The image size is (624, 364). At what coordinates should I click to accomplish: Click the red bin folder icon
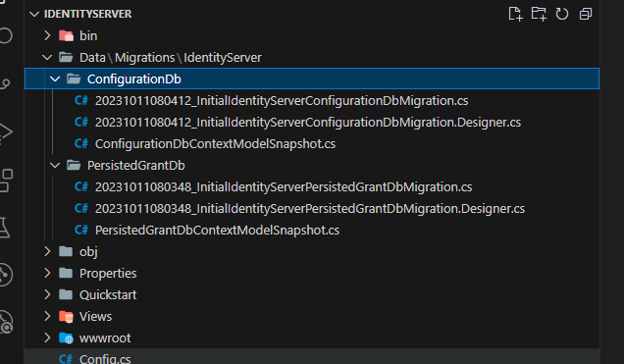pos(66,35)
